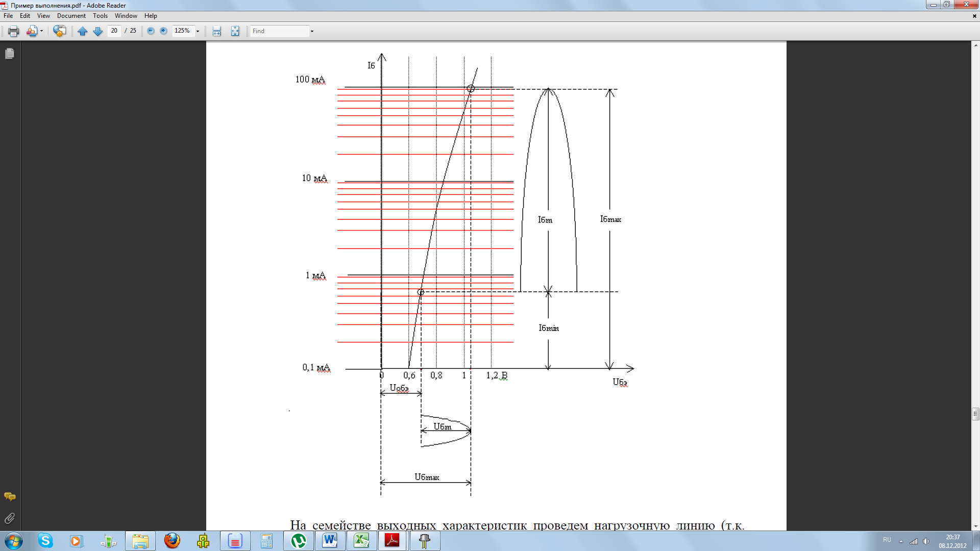Open the Comments panel in sidebar
Image resolution: width=980 pixels, height=551 pixels.
point(10,496)
